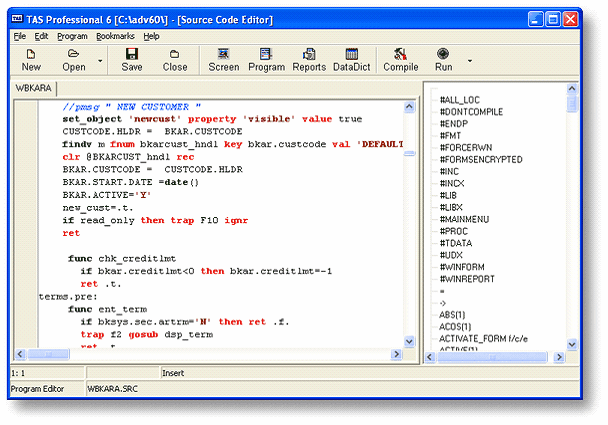Select #WINFORM in the command list
Screen dimensions: 608x425
pos(462,267)
